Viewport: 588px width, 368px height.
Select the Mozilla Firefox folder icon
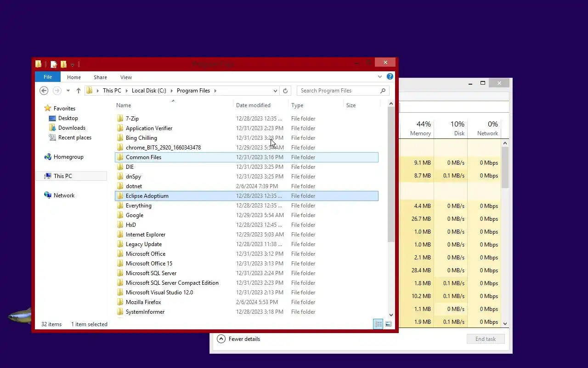[120, 302]
